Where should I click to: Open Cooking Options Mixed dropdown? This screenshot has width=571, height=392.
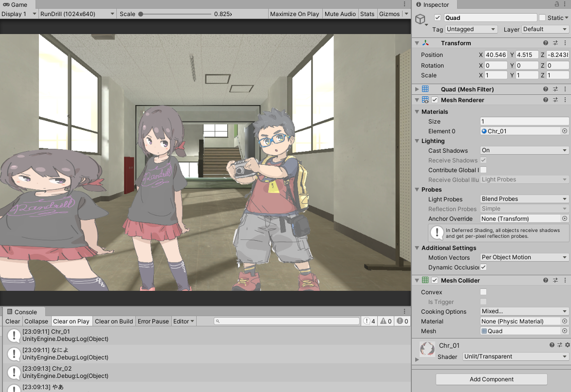click(524, 311)
